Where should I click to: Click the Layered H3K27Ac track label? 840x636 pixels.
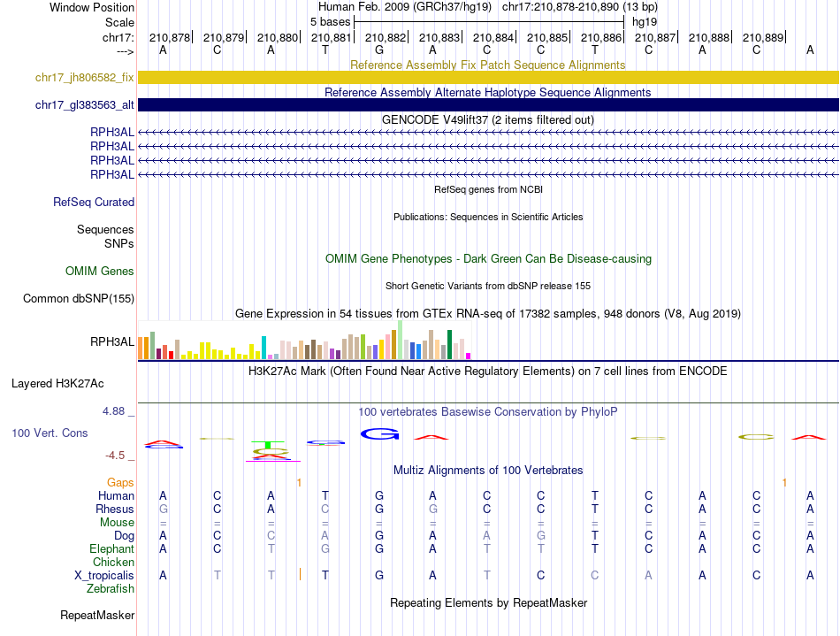pyautogui.click(x=57, y=383)
